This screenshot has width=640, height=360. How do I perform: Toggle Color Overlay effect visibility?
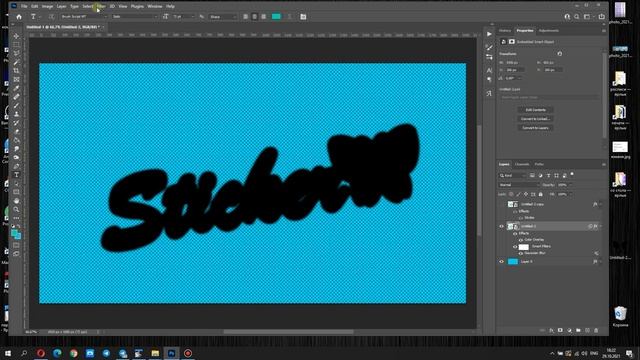click(x=521, y=240)
